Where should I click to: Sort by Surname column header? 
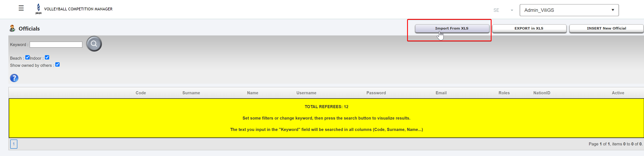click(x=191, y=93)
